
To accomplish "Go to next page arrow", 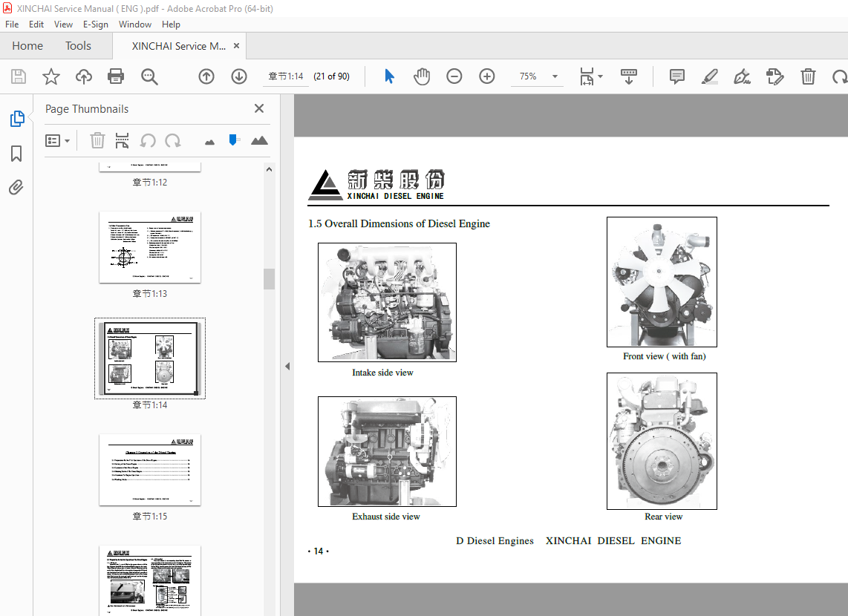I will [x=239, y=76].
